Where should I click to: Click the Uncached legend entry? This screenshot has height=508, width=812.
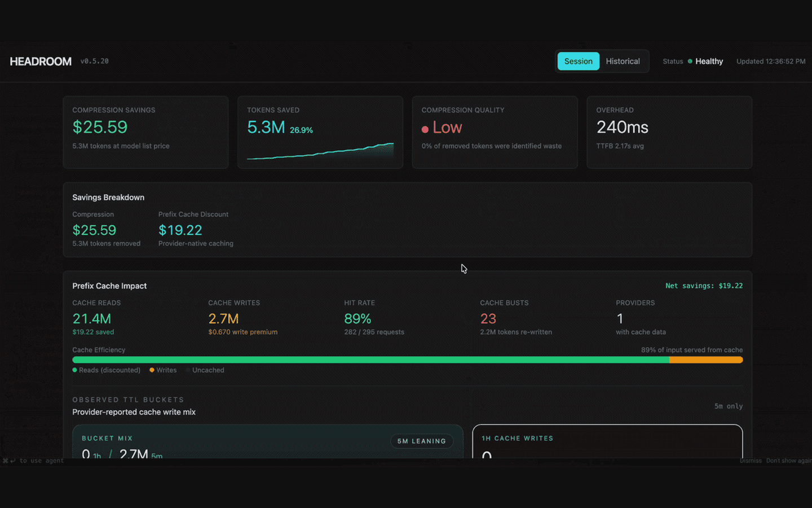tap(205, 370)
